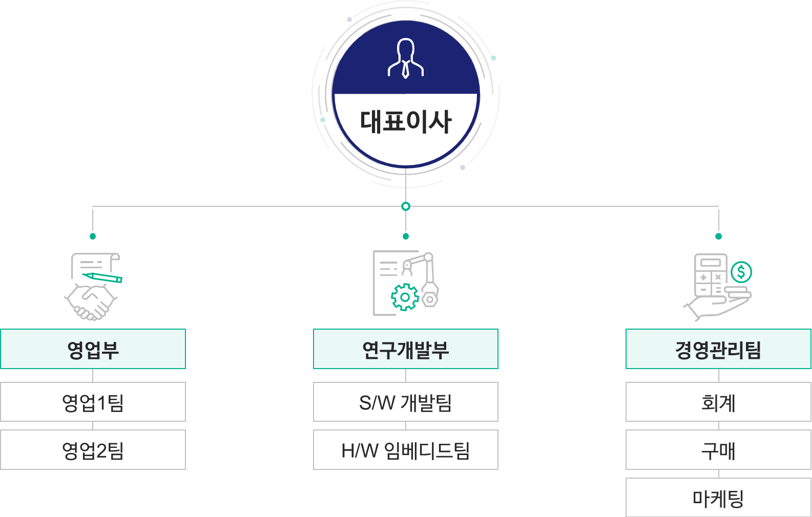Click the green pencil in the sales icon
Screen dimensions: 812x517
tap(103, 277)
